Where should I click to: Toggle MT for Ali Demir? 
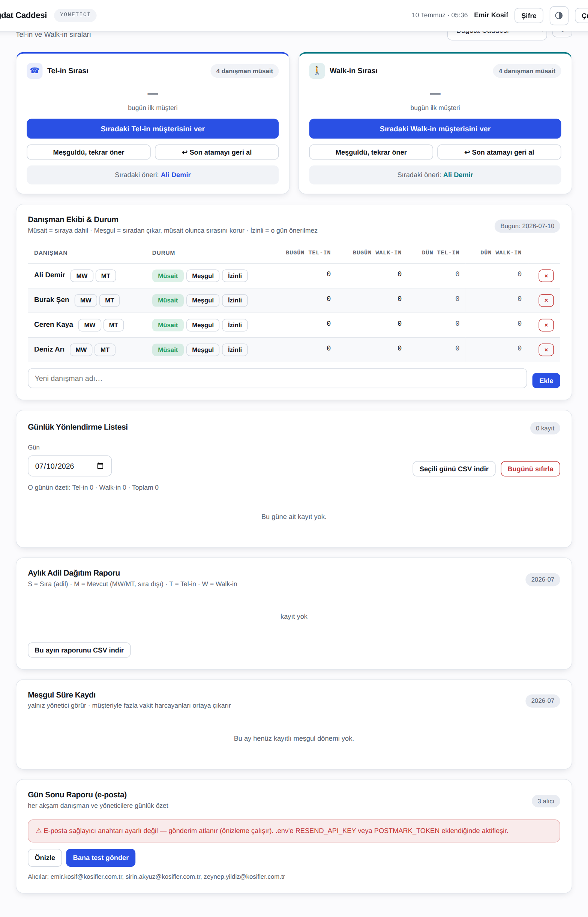pyautogui.click(x=105, y=276)
